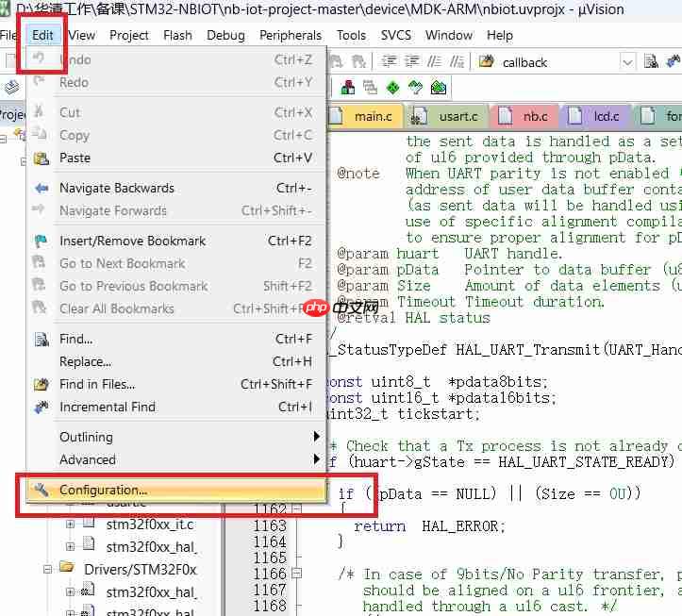The height and width of the screenshot is (616, 682).
Task: Click the Pack Installer icon in toolbar
Action: coord(439,88)
